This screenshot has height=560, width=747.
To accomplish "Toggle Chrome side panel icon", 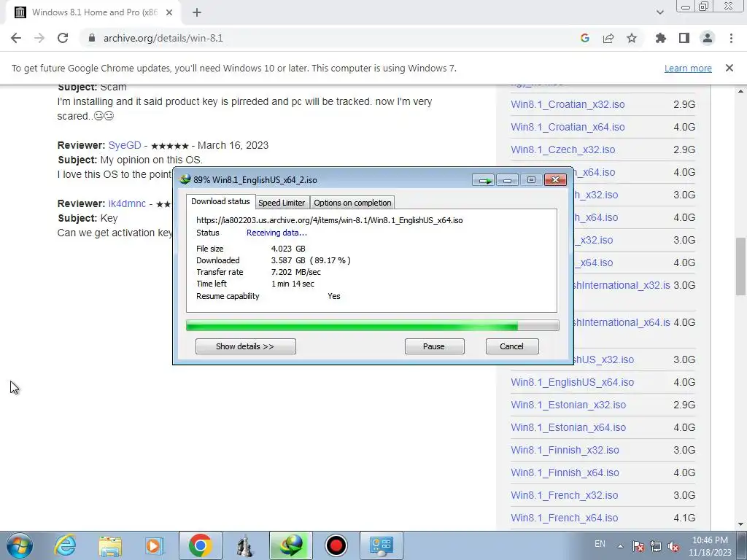I will (x=684, y=38).
